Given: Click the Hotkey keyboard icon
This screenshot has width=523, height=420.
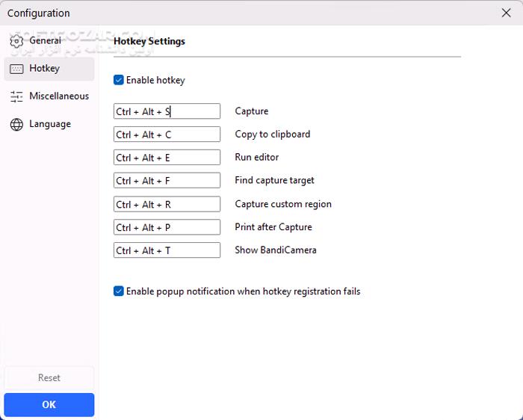Looking at the screenshot, I should point(16,69).
